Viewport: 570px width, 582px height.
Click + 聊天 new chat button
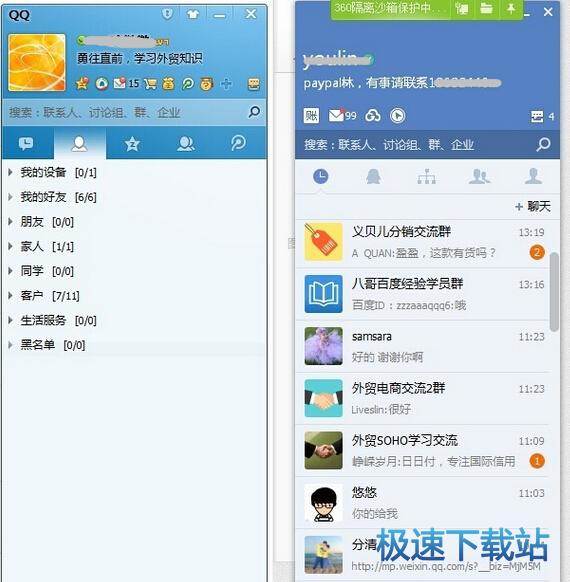(533, 206)
